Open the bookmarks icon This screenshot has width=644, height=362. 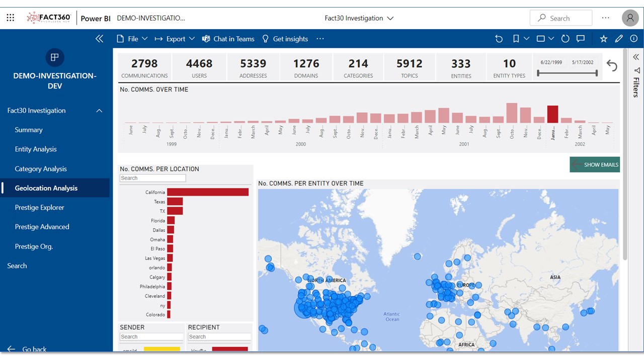516,39
